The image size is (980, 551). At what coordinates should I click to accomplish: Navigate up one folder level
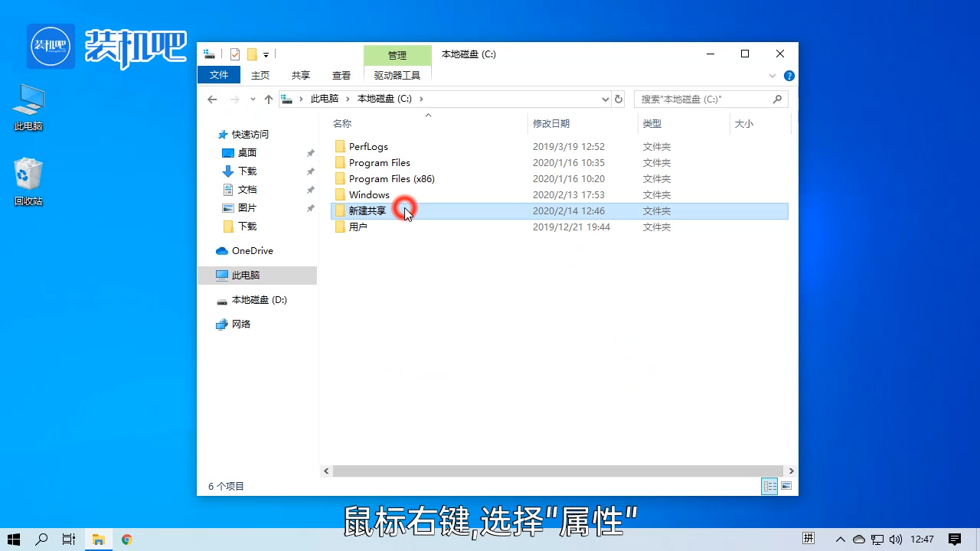point(268,99)
